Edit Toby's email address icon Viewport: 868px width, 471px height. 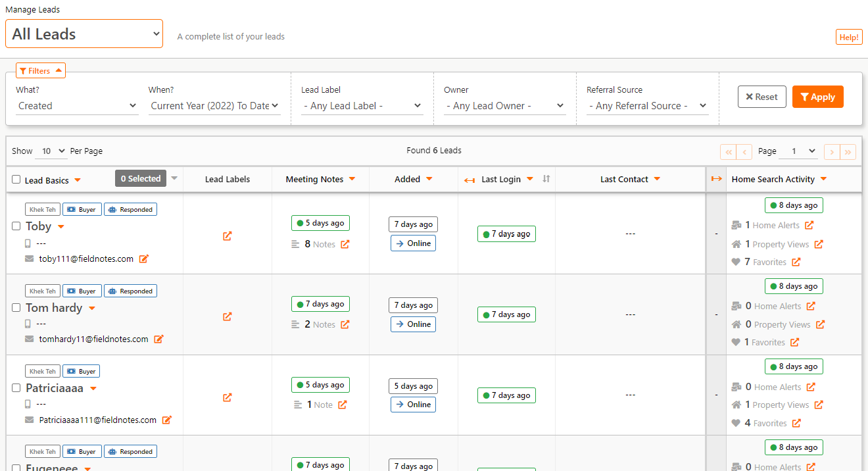point(144,259)
